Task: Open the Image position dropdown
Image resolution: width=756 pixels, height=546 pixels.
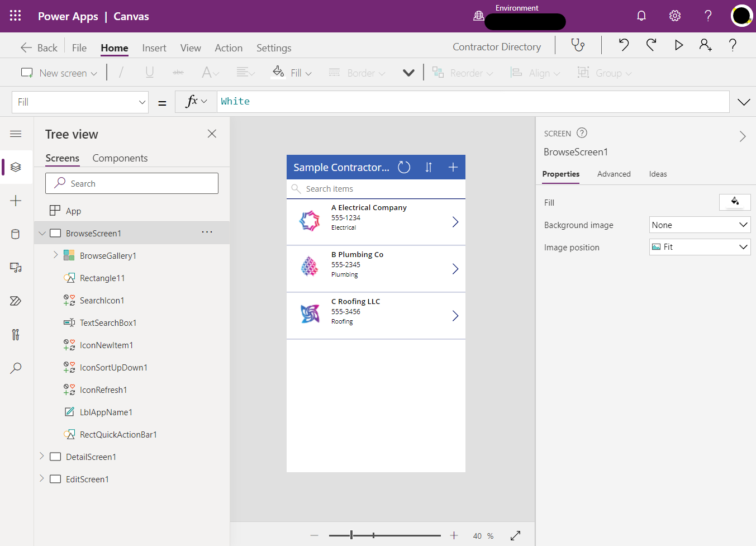Action: tap(700, 247)
